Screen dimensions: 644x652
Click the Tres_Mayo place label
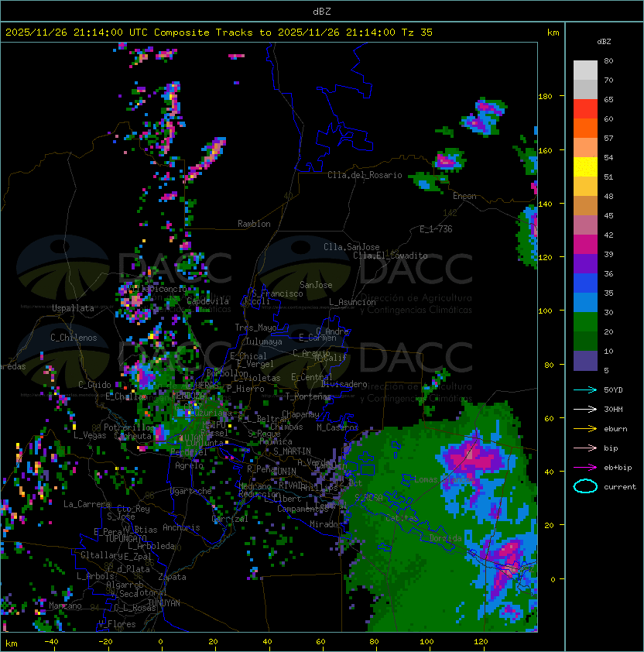tap(255, 328)
